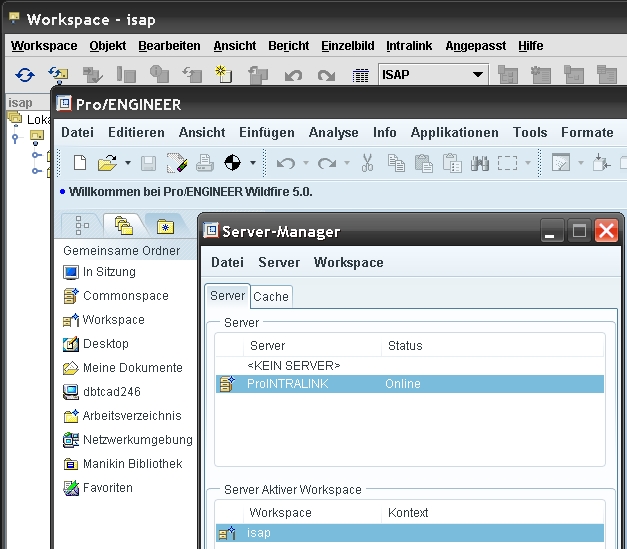Close the Server-Manager window
The image size is (627, 549).
606,231
